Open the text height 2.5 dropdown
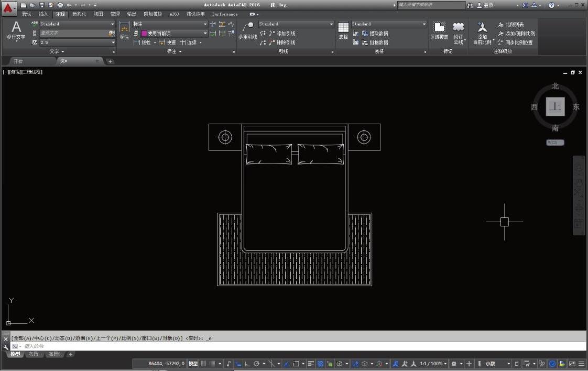This screenshot has height=371, width=588. (77, 42)
